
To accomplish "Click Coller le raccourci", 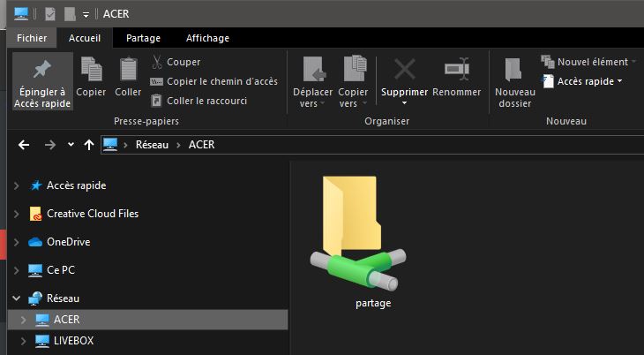I will point(198,101).
